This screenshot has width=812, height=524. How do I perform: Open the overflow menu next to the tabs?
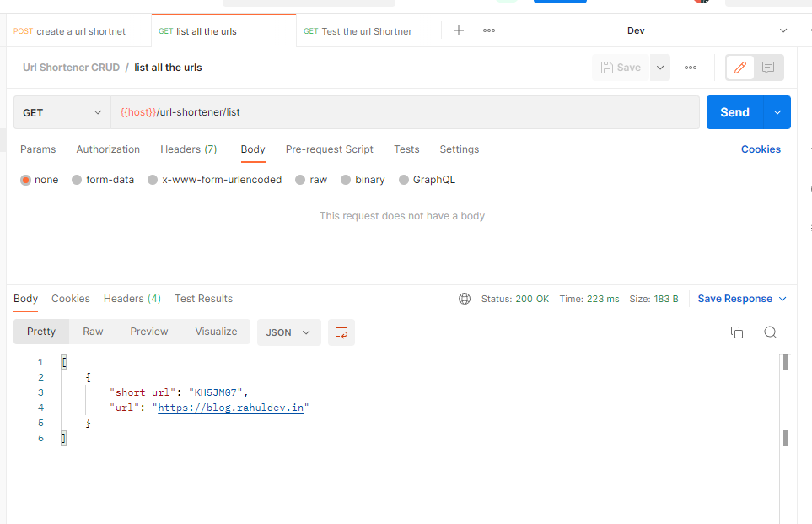click(x=487, y=30)
